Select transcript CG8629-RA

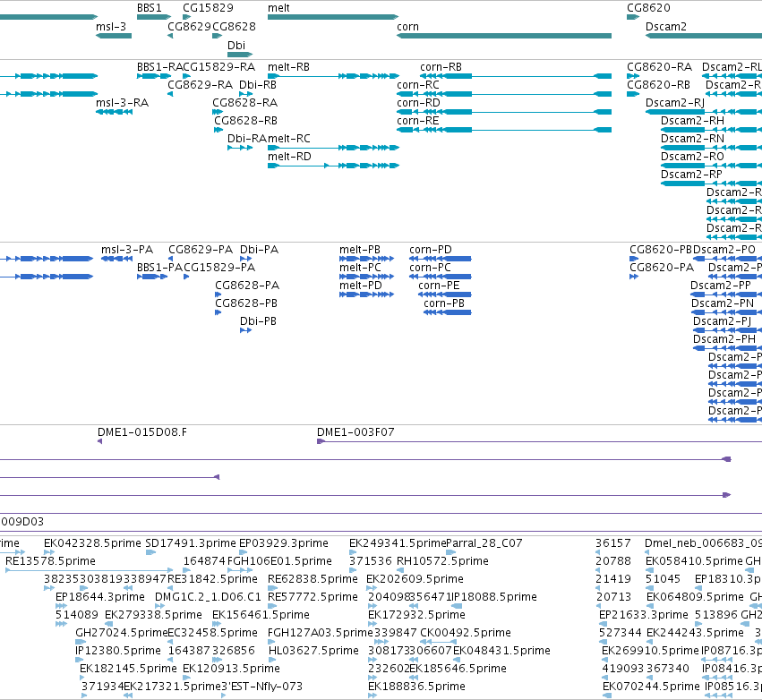[x=201, y=85]
